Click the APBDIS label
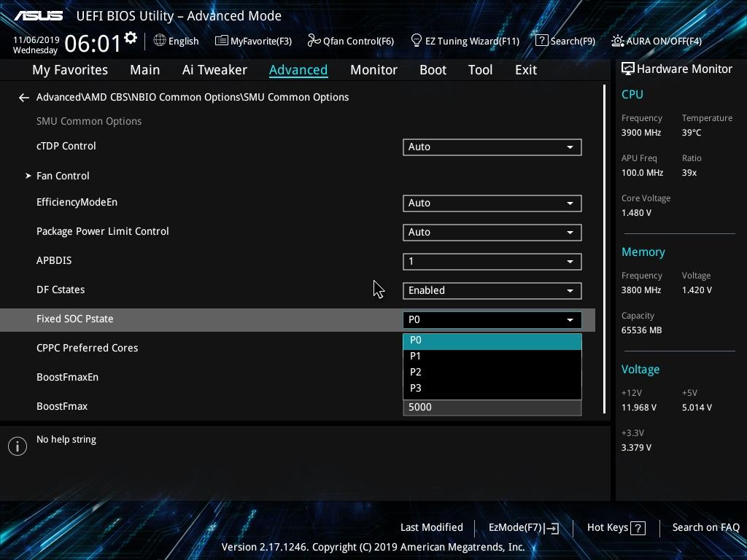 click(x=54, y=261)
